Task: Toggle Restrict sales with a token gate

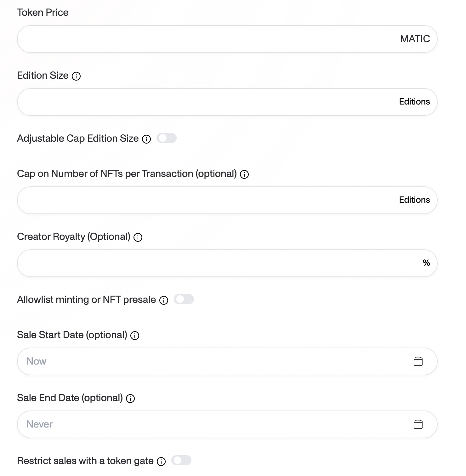Action: pyautogui.click(x=181, y=461)
